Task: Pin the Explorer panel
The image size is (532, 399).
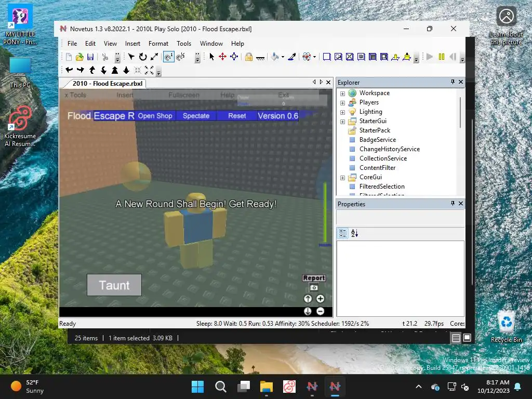Action: point(453,82)
